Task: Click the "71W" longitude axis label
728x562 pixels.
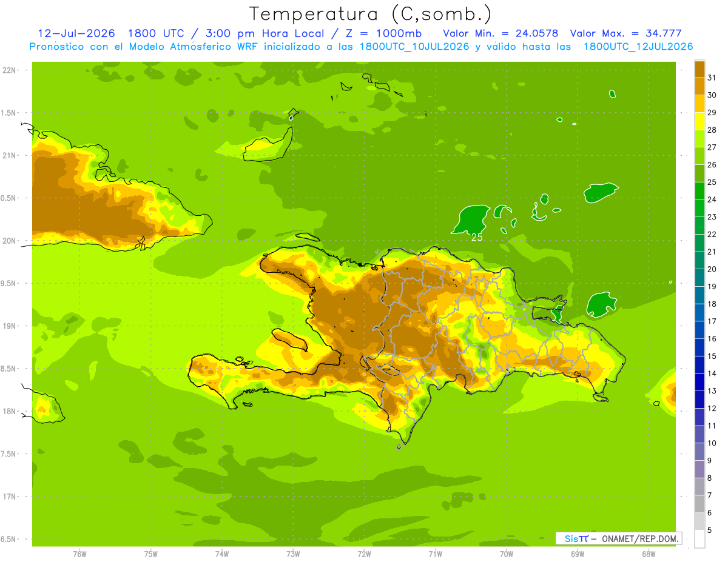Action: point(435,554)
